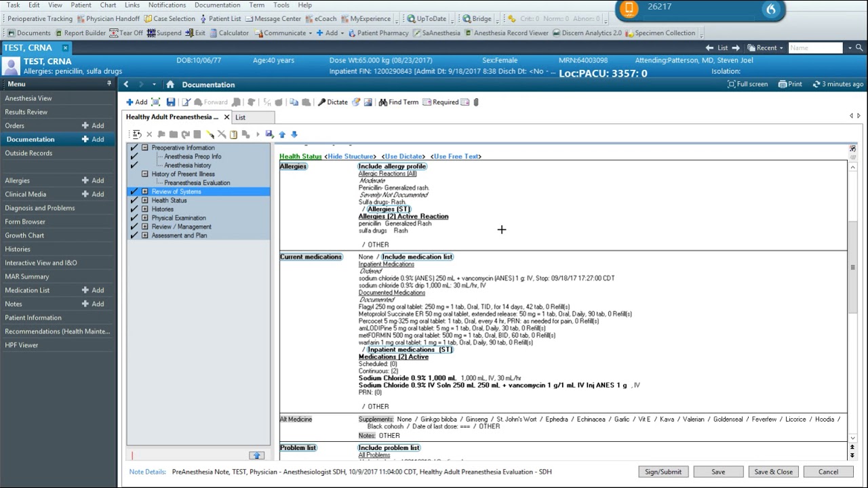Click in the patient Name search field
This screenshot has width=868, height=488.
pos(816,48)
